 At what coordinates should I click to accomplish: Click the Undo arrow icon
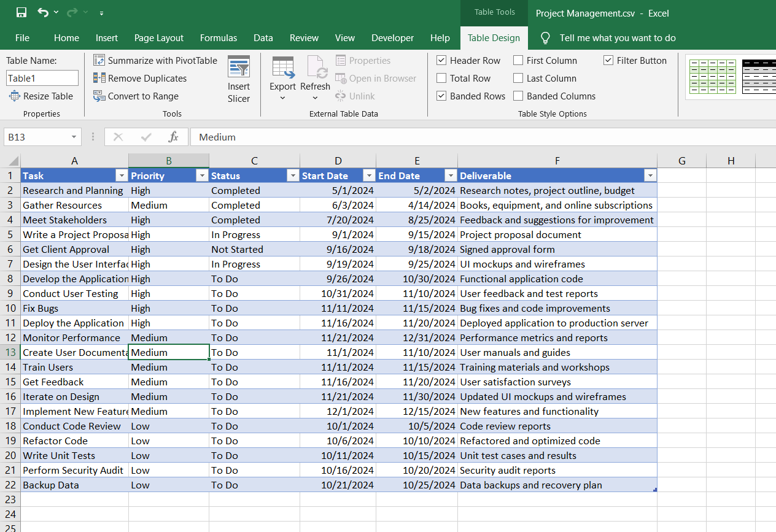click(x=42, y=12)
